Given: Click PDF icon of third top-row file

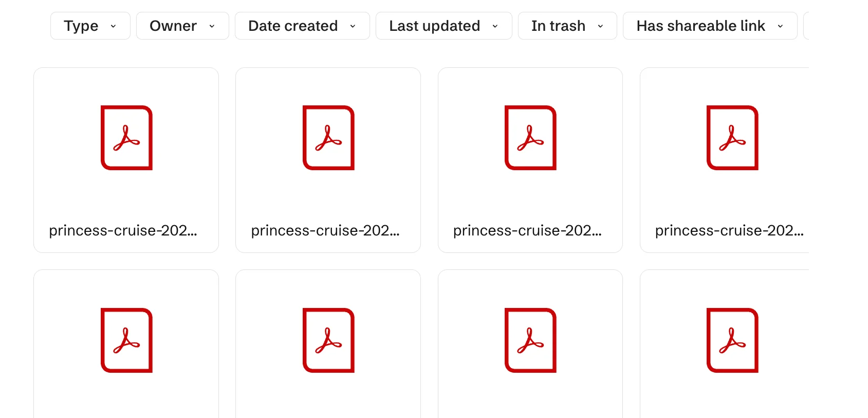Looking at the screenshot, I should [530, 138].
